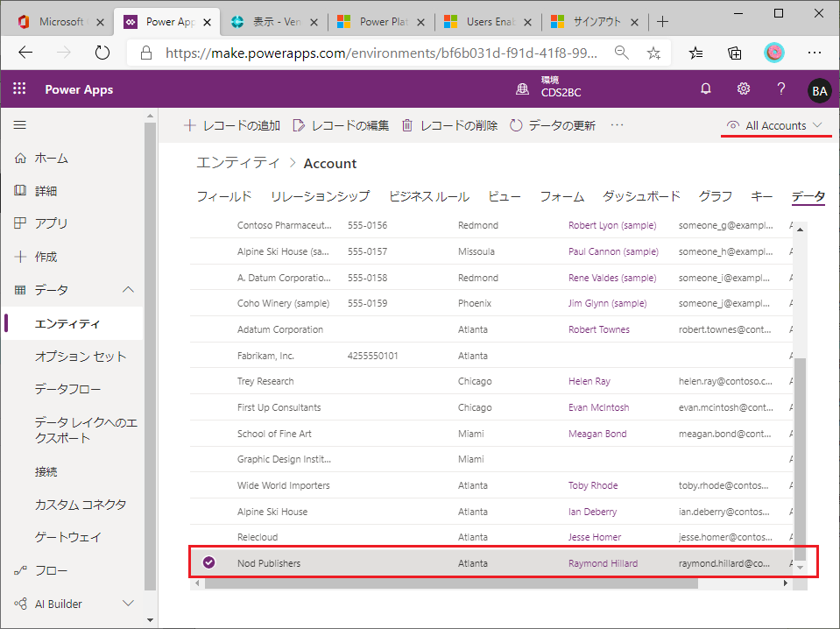Open the browser favorites list icon

695,53
